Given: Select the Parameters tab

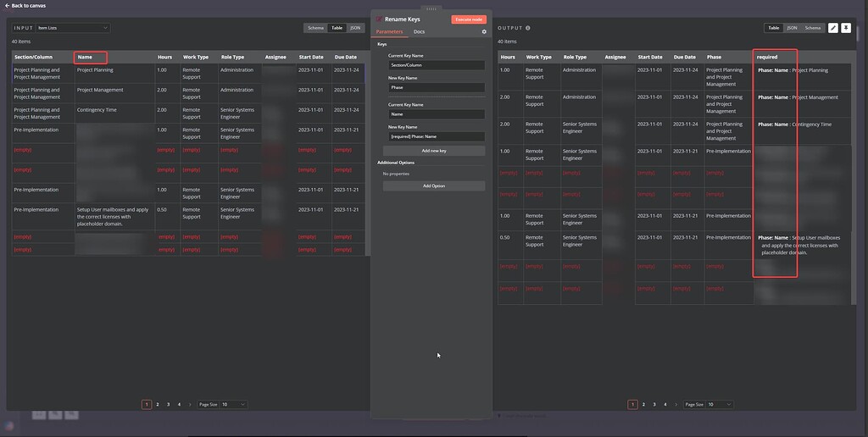Looking at the screenshot, I should click(389, 31).
